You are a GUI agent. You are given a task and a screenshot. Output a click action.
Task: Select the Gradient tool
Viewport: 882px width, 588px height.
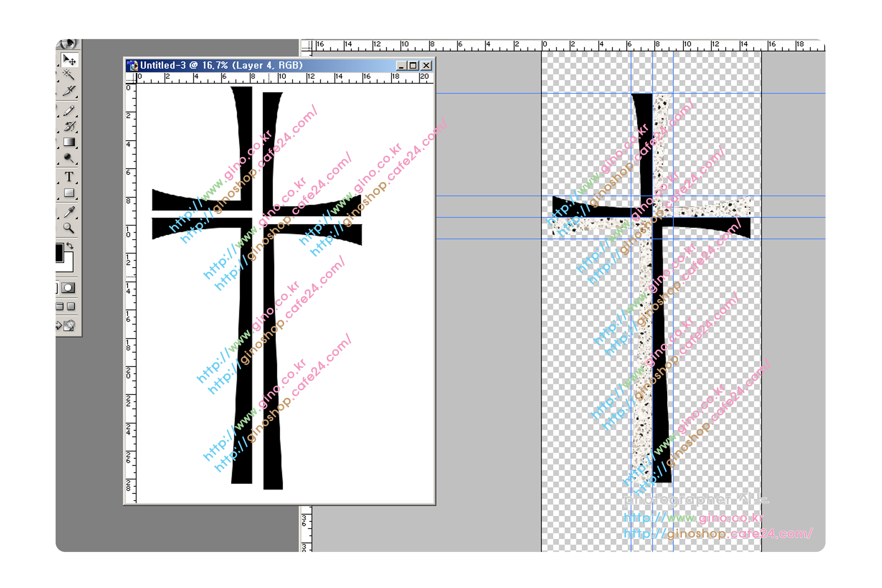[69, 142]
